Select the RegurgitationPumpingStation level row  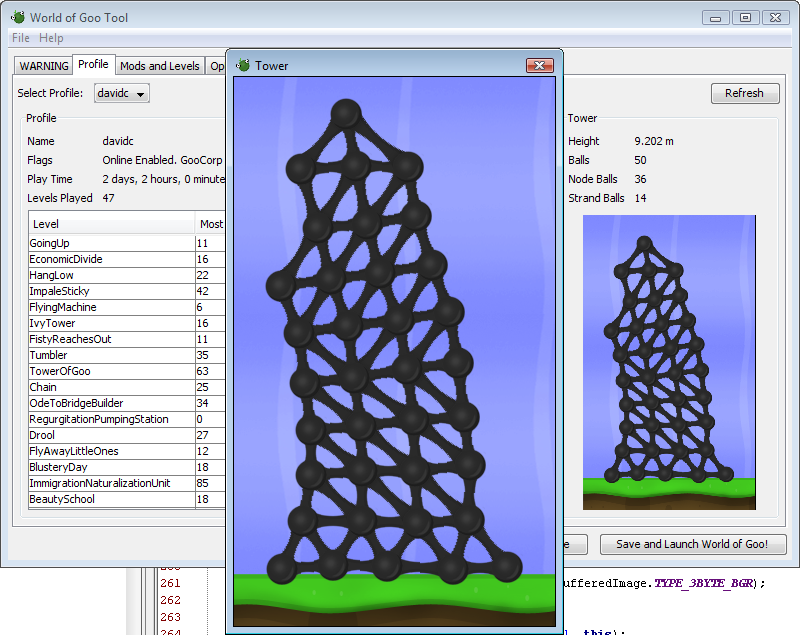coord(127,419)
